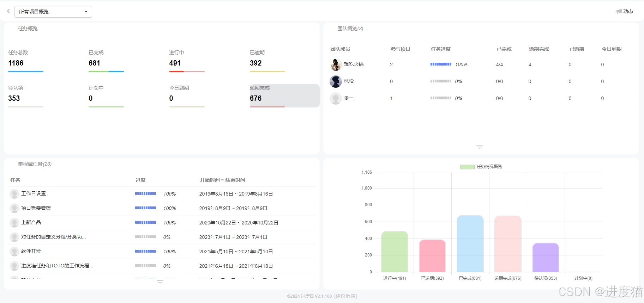
Task: Open milestone task 软件开发
Action: click(31, 251)
